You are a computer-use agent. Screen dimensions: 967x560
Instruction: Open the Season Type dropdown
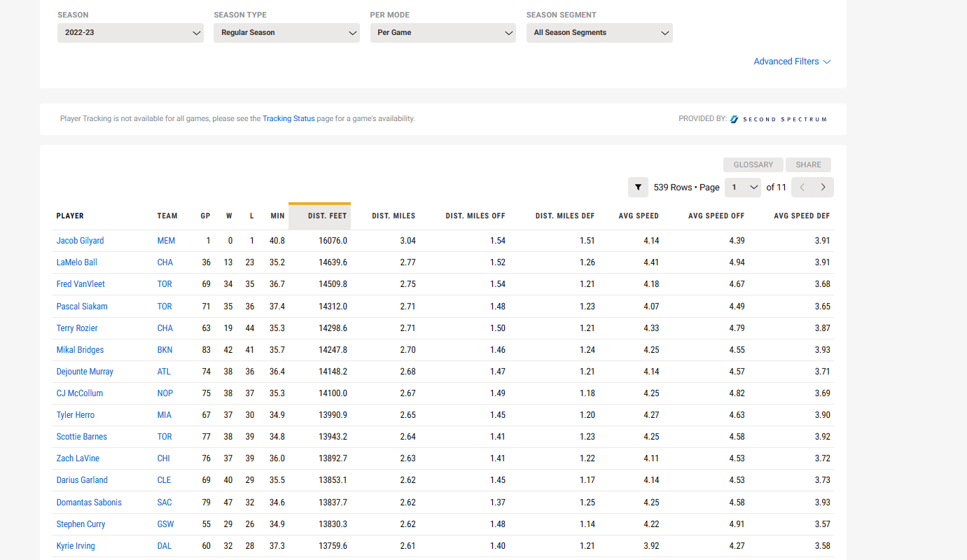pos(286,33)
